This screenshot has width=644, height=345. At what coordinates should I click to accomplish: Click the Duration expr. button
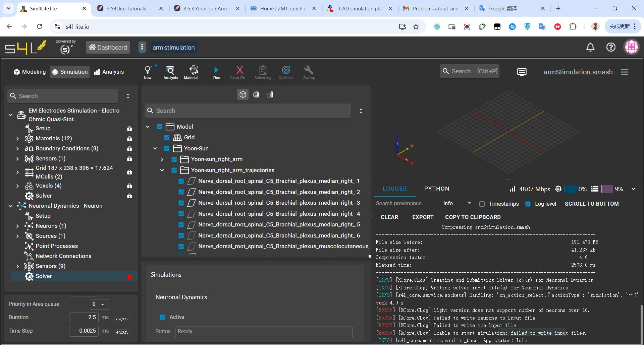(122, 319)
